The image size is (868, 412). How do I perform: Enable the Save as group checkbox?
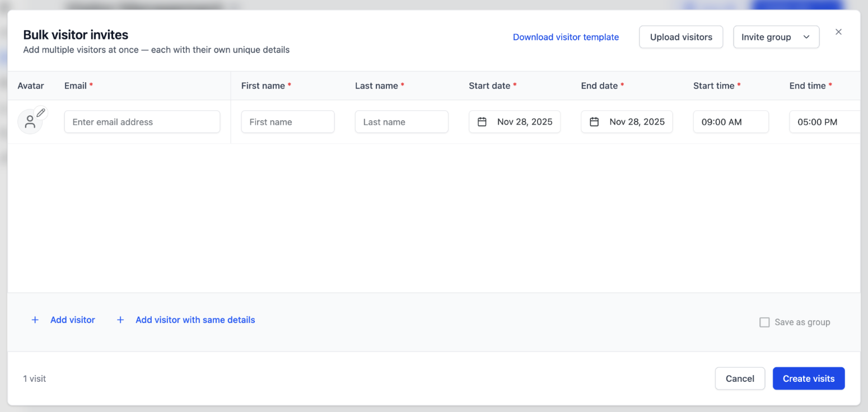click(764, 322)
